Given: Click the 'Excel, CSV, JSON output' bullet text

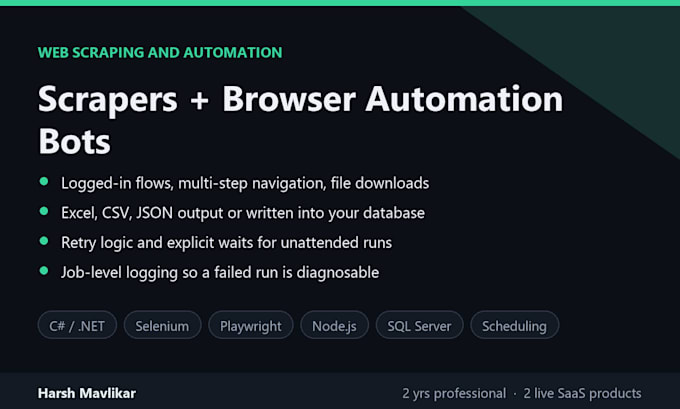Looking at the screenshot, I should point(243,213).
